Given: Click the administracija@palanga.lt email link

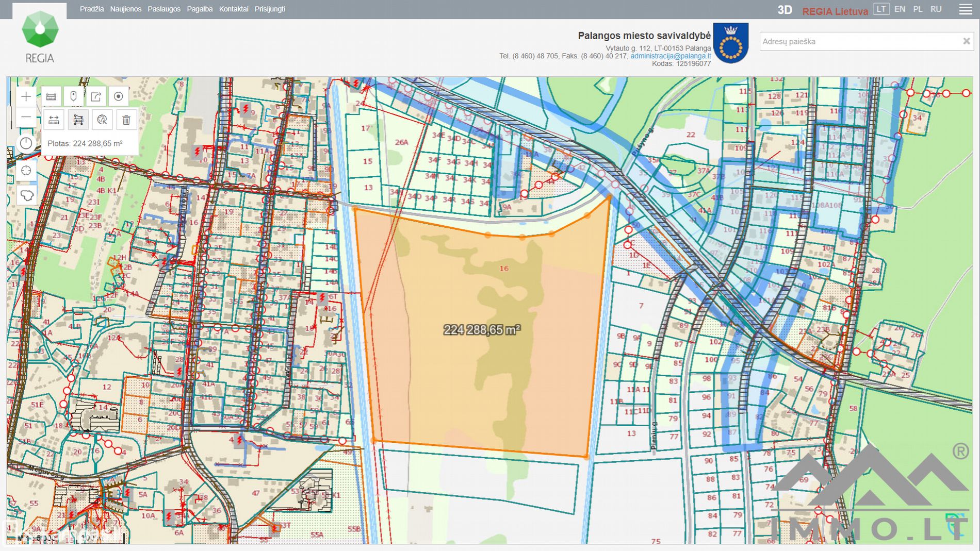Looking at the screenshot, I should click(671, 56).
